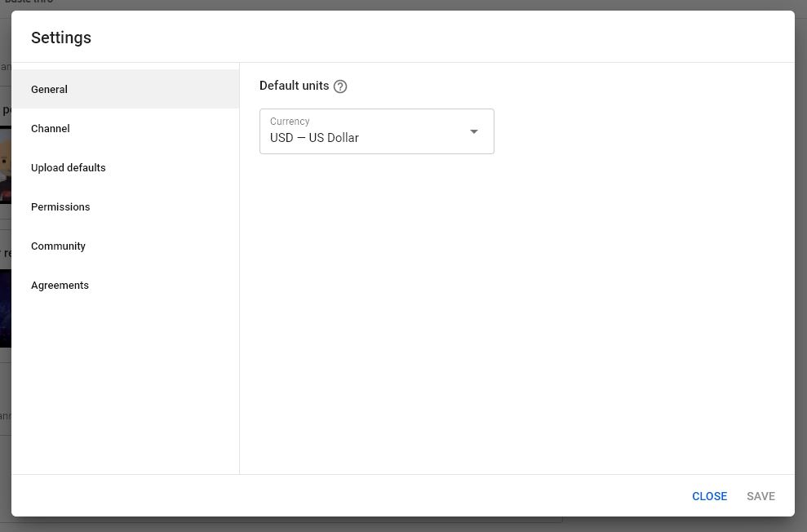Open the USD — US Dollar currency selector
Screen dimensions: 807x532
(377, 131)
